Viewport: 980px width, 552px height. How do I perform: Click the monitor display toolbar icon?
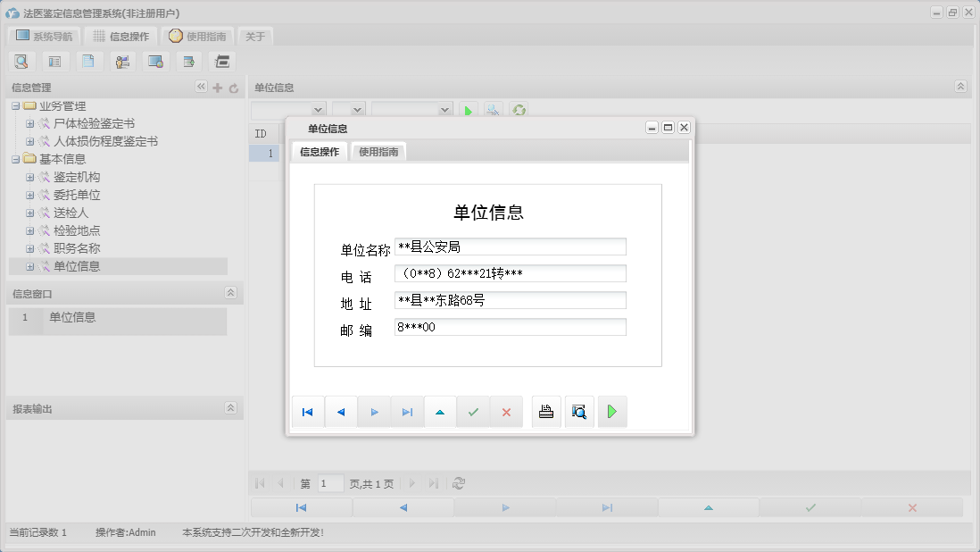(154, 61)
